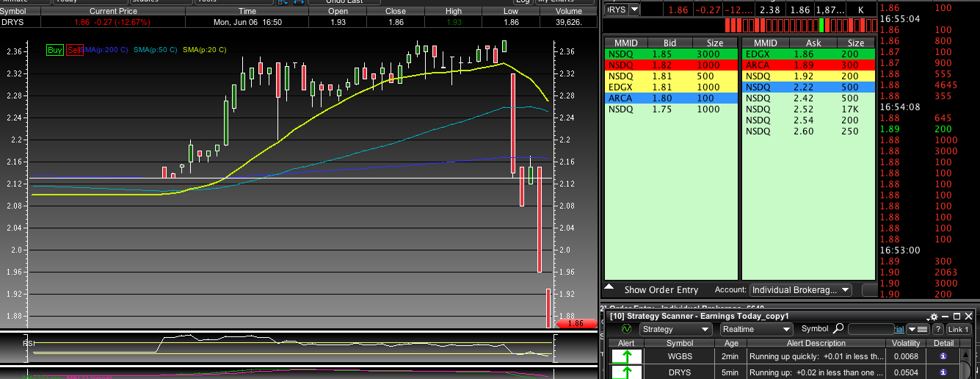Click the green up-arrow alert for WGBS
980x379 pixels.
coord(626,357)
